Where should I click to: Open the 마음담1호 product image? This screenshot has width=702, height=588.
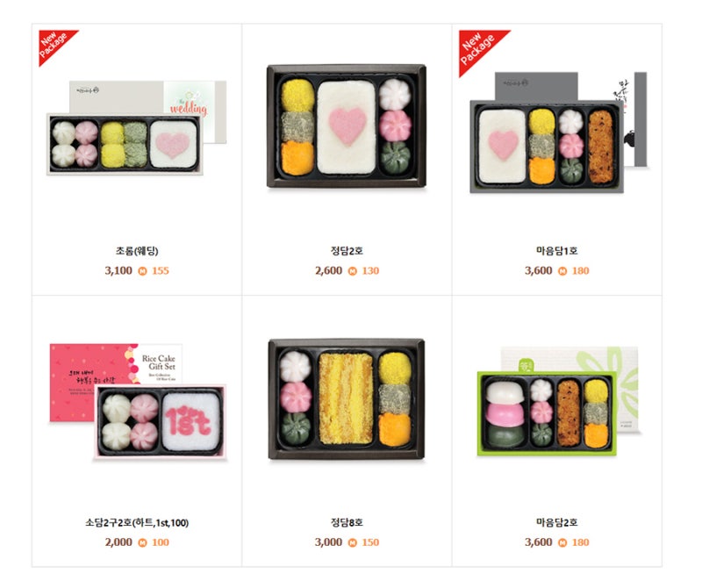558,133
